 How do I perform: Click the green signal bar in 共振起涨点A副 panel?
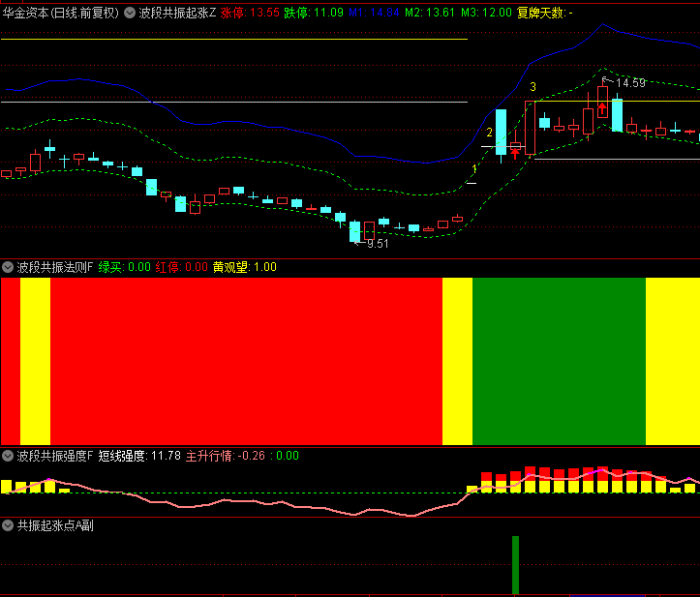(x=515, y=565)
